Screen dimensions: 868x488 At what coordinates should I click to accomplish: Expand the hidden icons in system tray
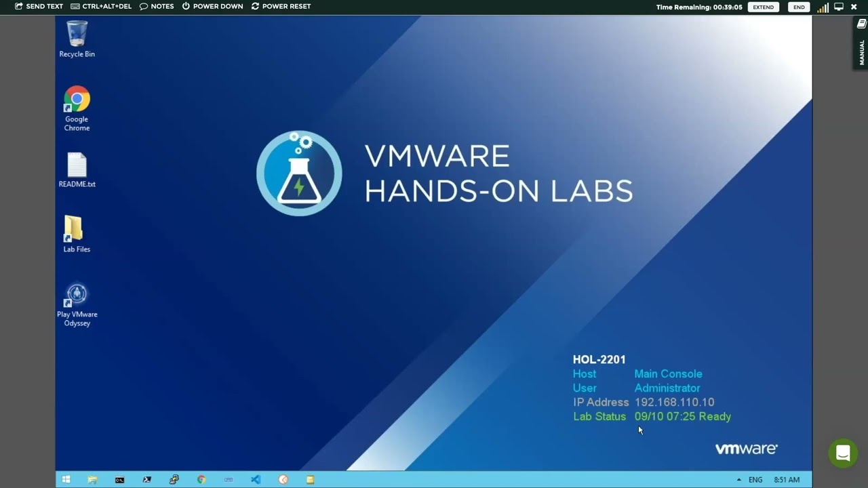(738, 479)
